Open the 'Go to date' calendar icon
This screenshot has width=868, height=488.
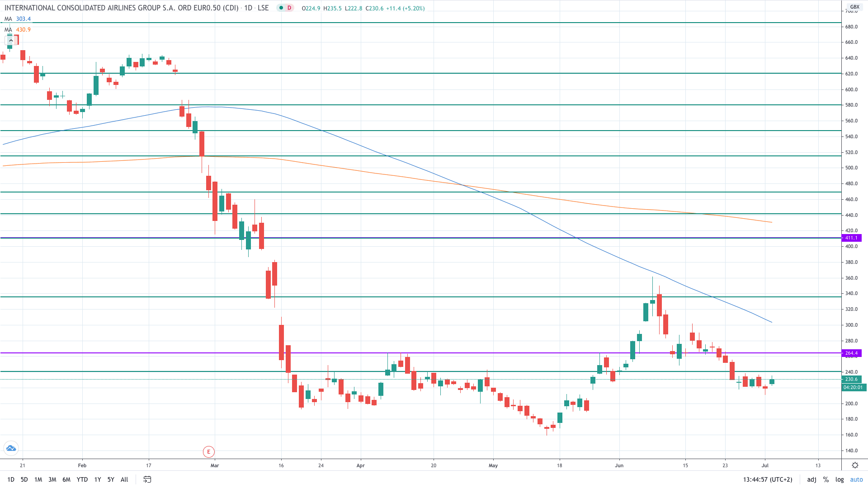click(x=147, y=479)
